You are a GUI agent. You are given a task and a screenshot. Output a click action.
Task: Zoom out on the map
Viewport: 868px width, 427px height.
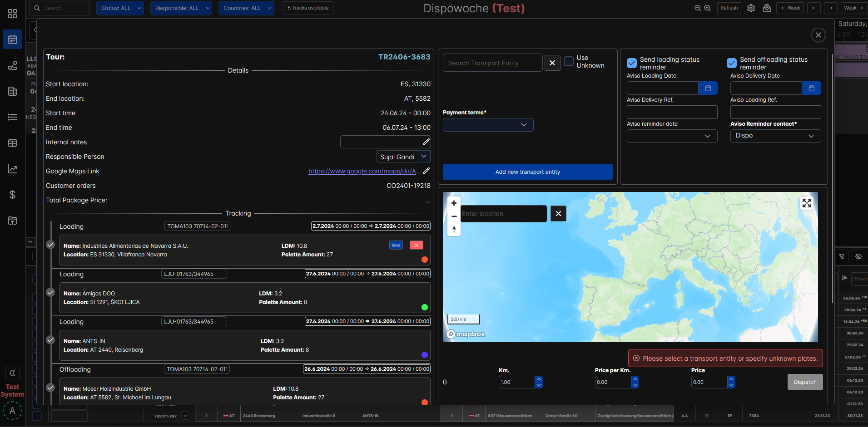(x=454, y=216)
